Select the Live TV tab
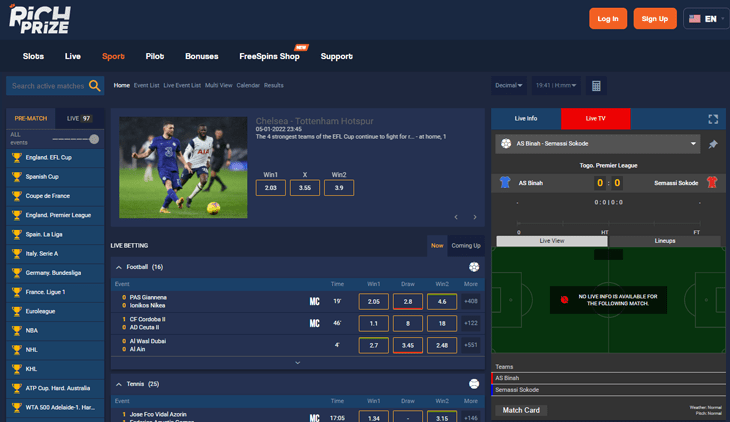Viewport: 730px width, 422px height. [595, 118]
